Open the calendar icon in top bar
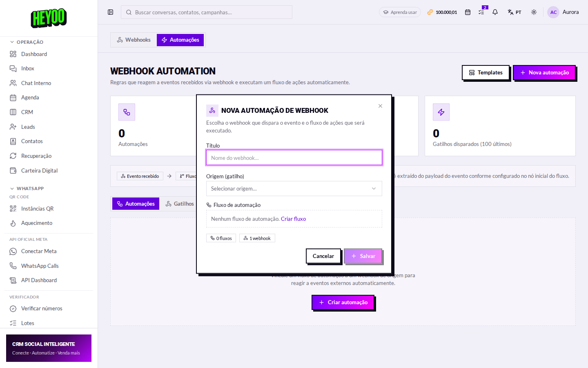588x368 pixels. 468,12
